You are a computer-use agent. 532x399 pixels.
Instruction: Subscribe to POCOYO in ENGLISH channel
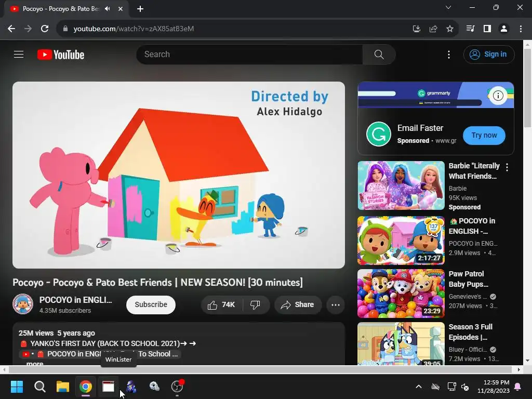click(151, 304)
